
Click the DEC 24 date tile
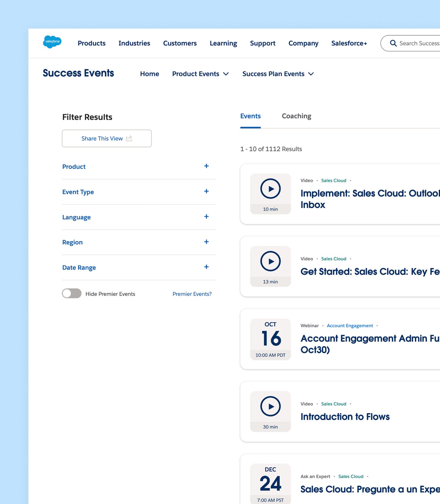270,484
